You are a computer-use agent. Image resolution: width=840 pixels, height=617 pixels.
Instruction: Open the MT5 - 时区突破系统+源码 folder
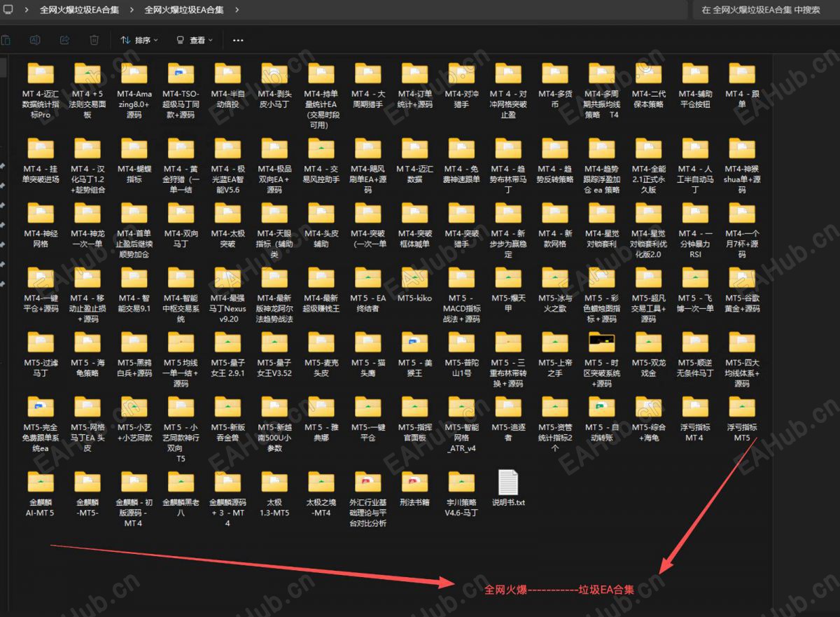602,360
